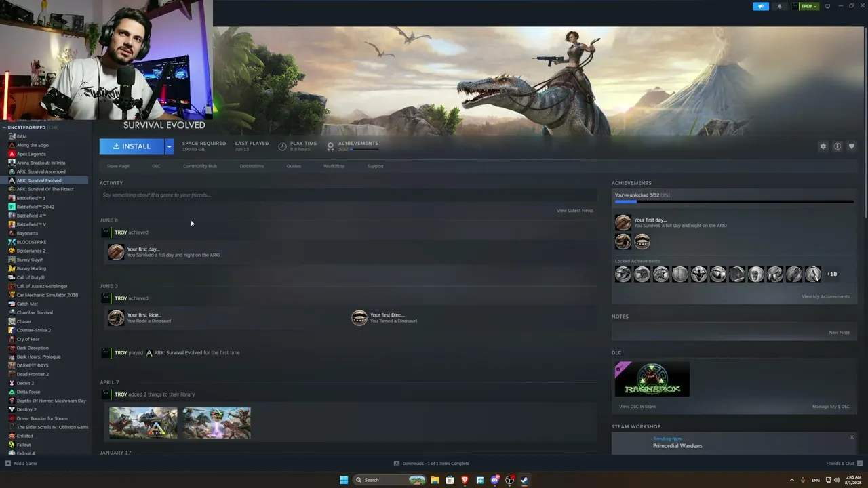868x488 pixels.
Task: Open Discord from the taskbar
Action: coord(494,480)
